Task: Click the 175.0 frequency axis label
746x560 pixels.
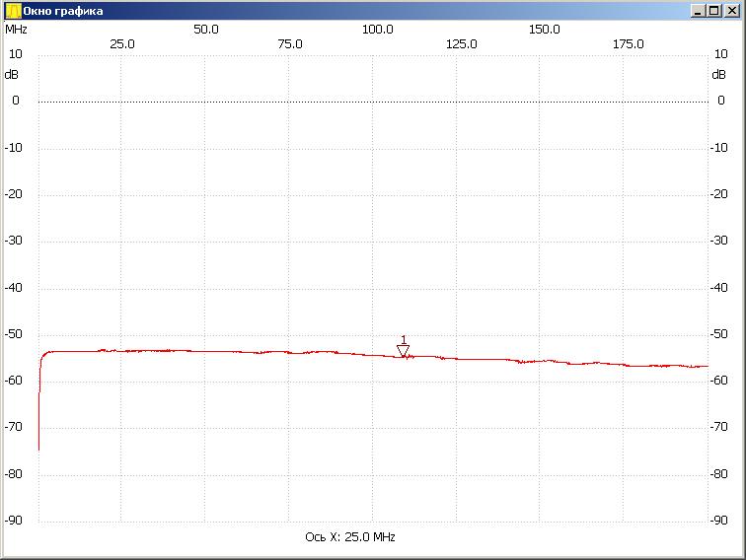Action: tap(628, 44)
